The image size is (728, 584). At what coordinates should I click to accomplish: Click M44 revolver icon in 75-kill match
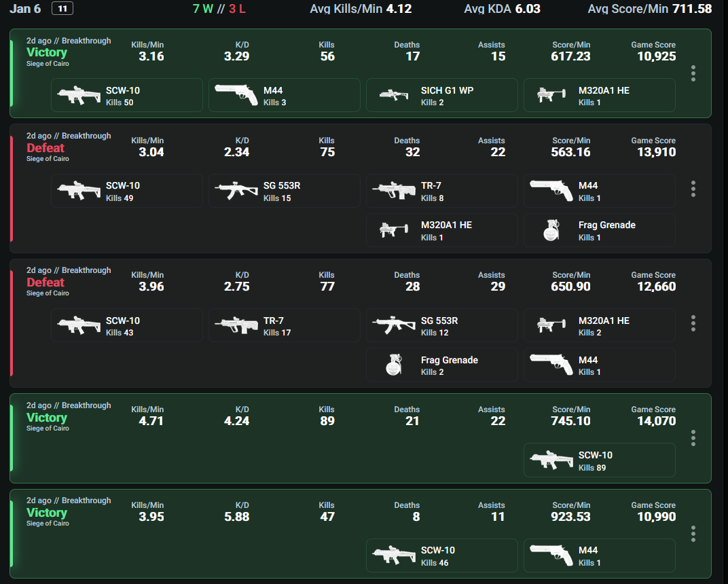pos(551,191)
